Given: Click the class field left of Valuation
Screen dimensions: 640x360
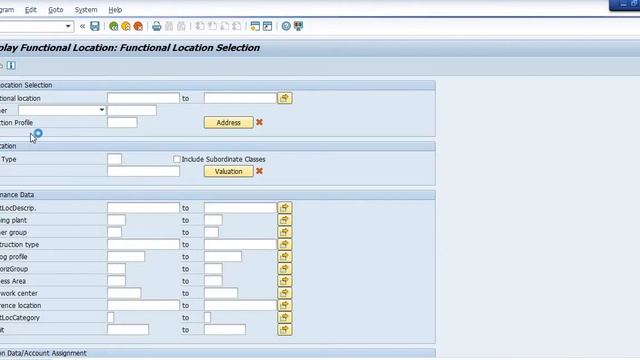Looking at the screenshot, I should 143,171.
